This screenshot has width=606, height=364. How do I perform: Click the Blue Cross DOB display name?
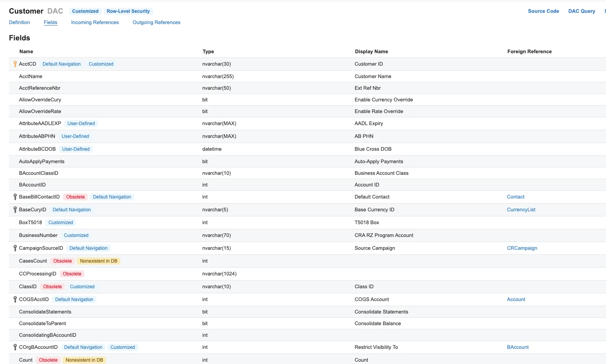click(373, 149)
